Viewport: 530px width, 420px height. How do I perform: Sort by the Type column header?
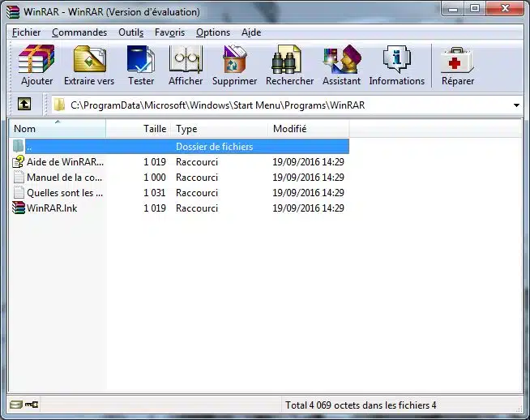pos(219,128)
